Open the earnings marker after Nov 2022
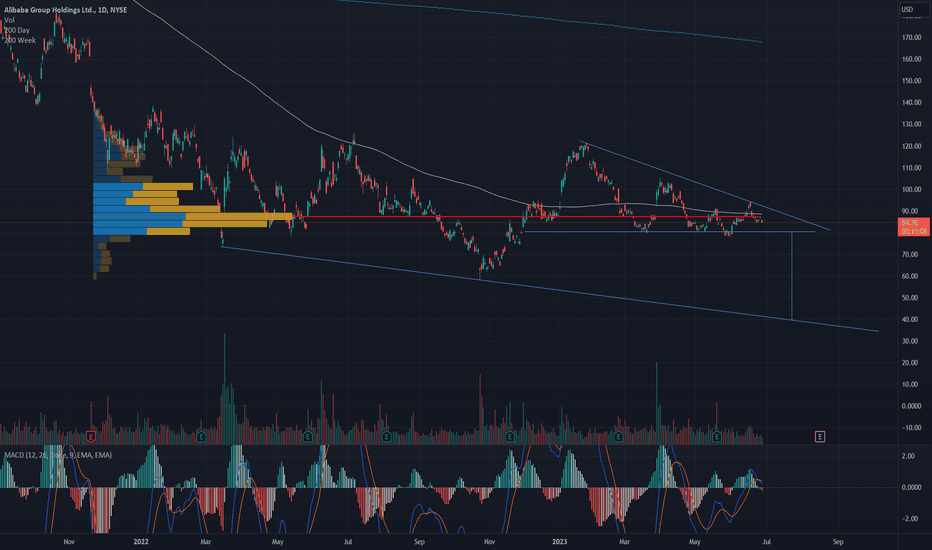 (x=509, y=437)
